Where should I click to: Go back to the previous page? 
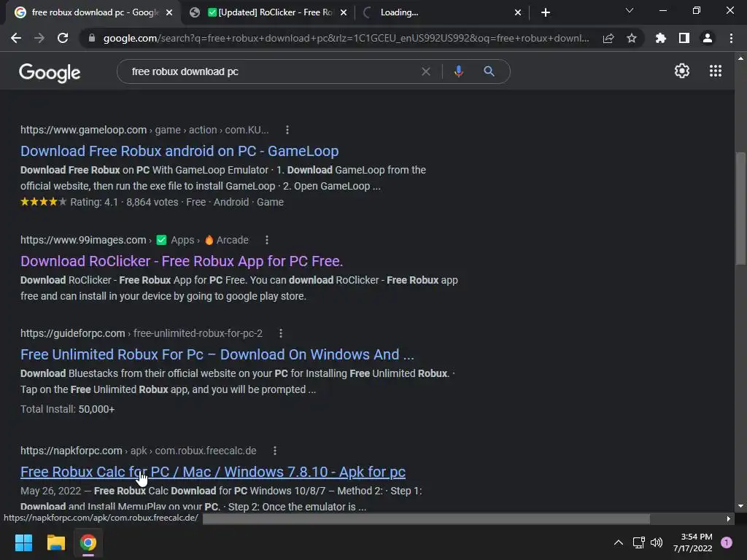click(x=16, y=38)
